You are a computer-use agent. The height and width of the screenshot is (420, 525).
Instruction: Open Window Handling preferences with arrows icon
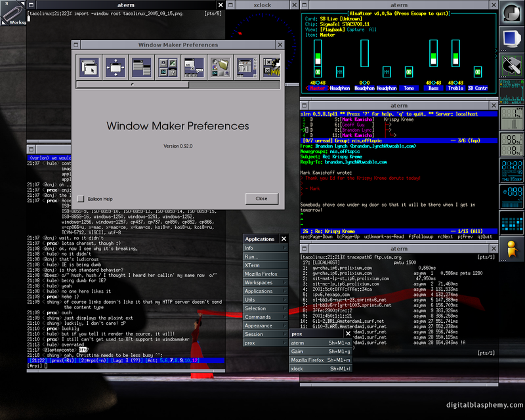click(115, 68)
